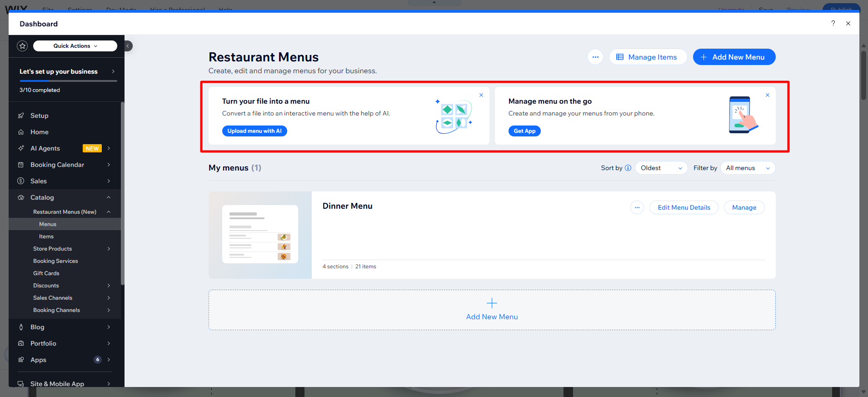Image resolution: width=868 pixels, height=397 pixels.
Task: Expand AI Agents chevron
Action: 109,148
